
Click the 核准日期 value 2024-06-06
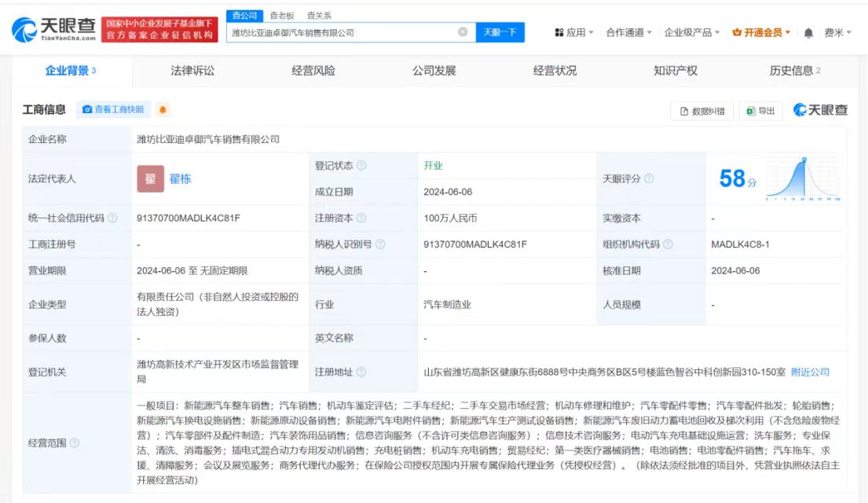(x=735, y=270)
